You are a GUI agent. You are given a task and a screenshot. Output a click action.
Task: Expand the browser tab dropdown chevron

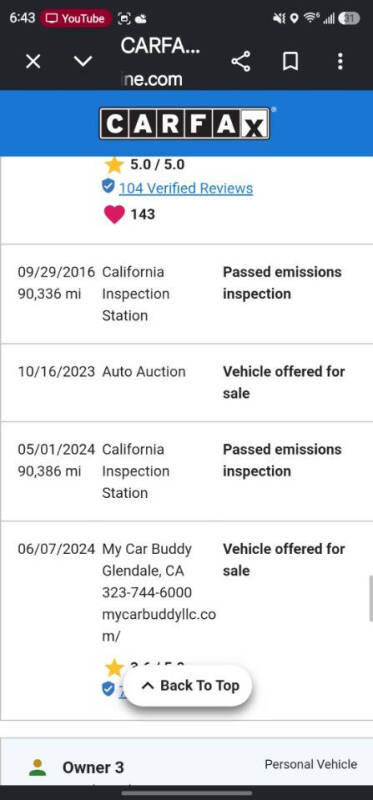pos(83,62)
